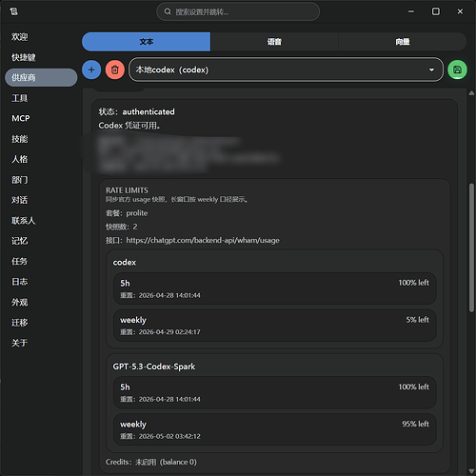Click the codex 5h limit row
Image resolution: width=476 pixels, height=476 pixels.
point(275,288)
